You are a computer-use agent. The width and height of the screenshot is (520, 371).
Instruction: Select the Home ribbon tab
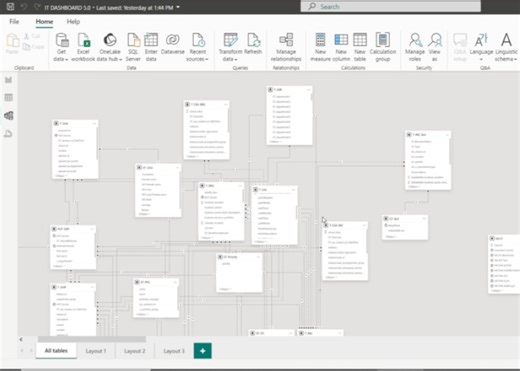44,22
